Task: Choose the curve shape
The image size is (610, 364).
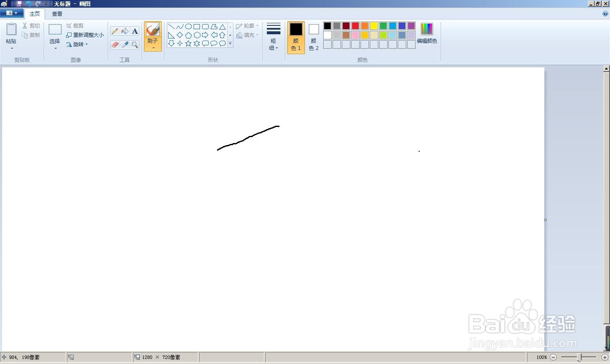Action: click(180, 27)
